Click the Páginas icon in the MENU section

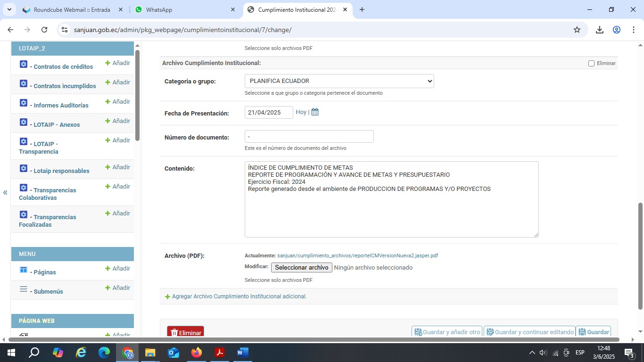coord(24,270)
